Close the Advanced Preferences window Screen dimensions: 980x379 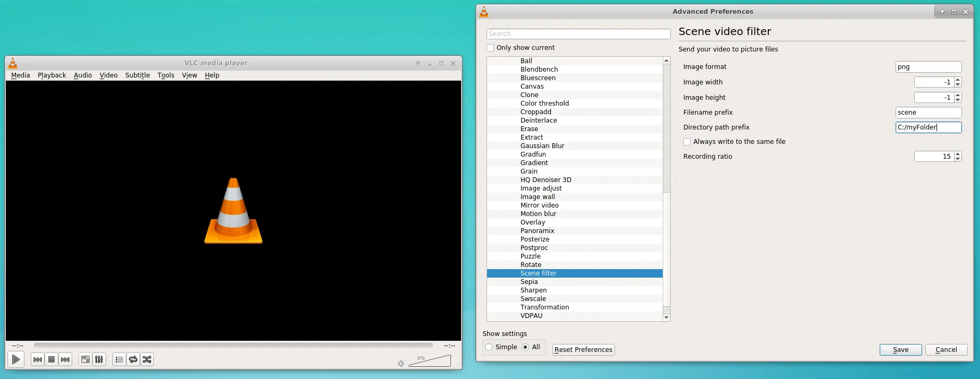tap(966, 12)
